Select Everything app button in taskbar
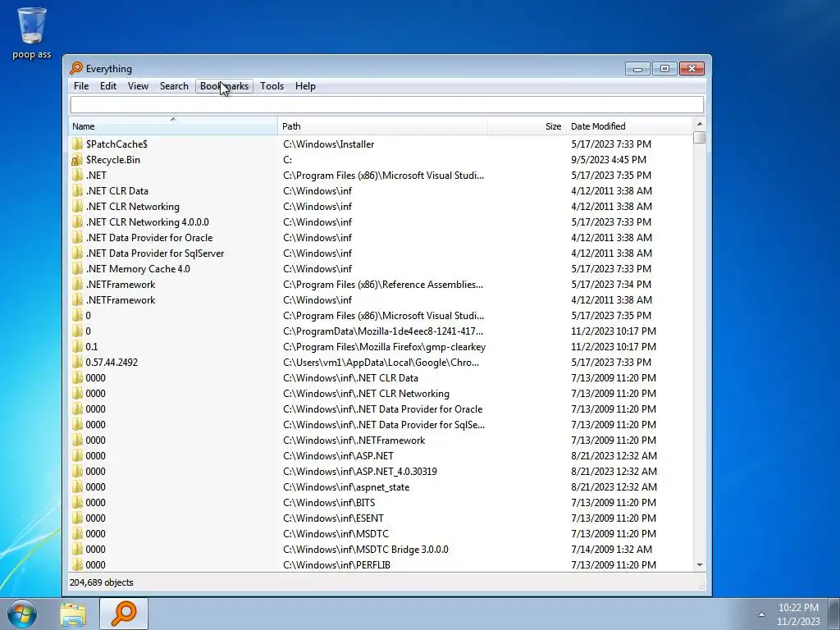 pyautogui.click(x=124, y=614)
